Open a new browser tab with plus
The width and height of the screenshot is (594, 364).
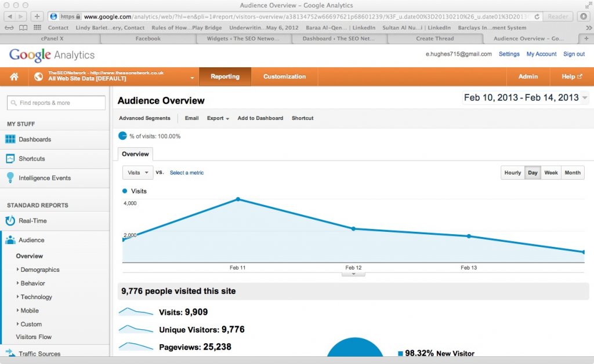586,39
